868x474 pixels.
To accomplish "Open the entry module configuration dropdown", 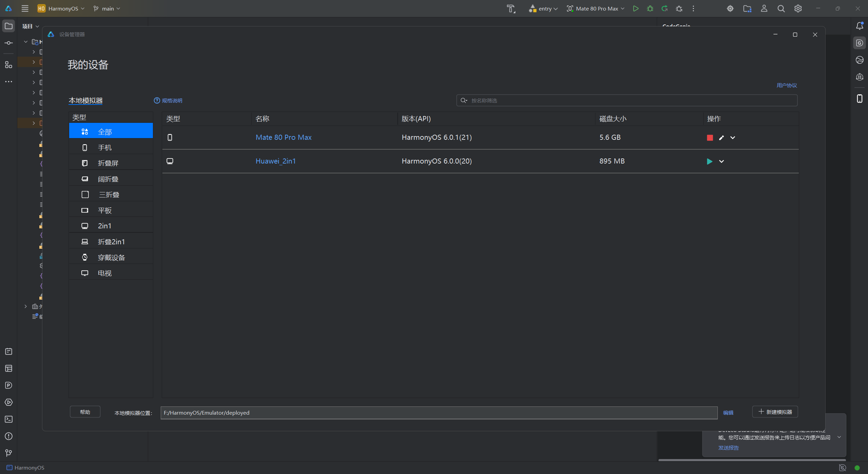I will (543, 8).
